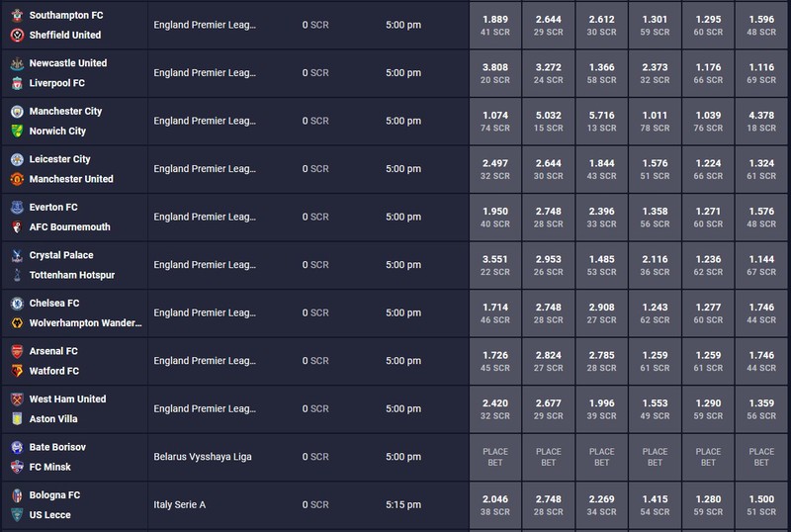Click the Manchester United club crest

[x=17, y=179]
